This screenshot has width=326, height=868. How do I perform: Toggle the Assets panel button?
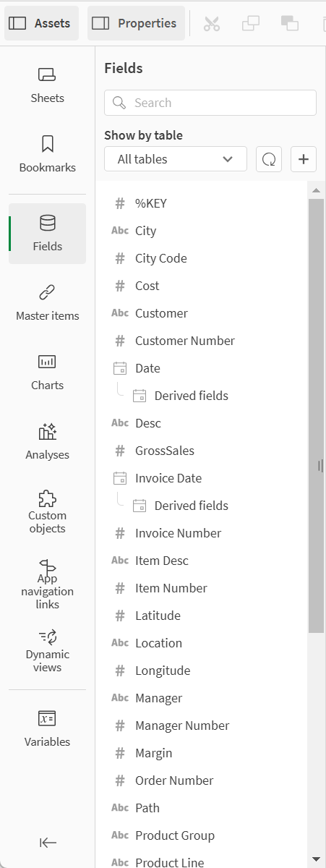tap(42, 23)
